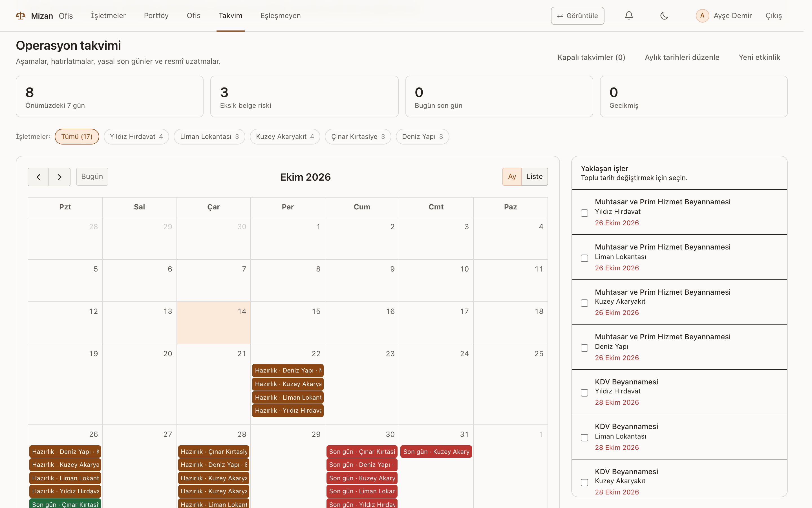Go to next month arrow
This screenshot has width=812, height=508.
(x=59, y=177)
